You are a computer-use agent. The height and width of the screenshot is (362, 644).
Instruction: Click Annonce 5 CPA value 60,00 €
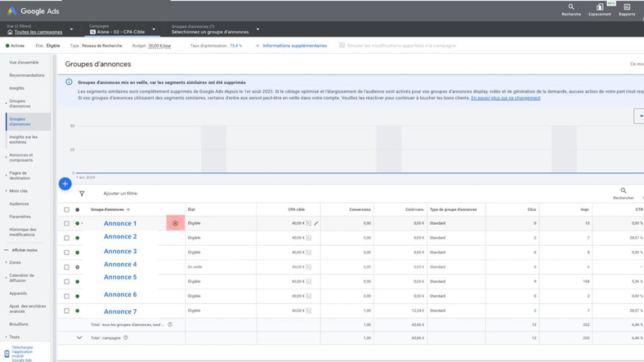tap(298, 282)
